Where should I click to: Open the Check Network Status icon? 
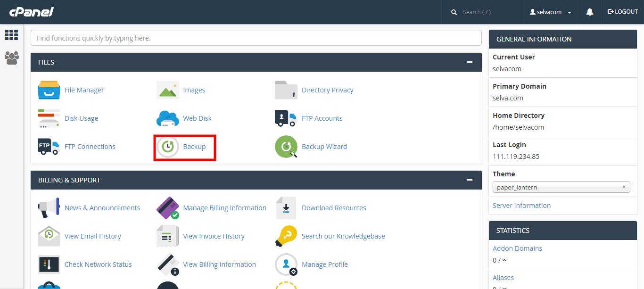49,264
